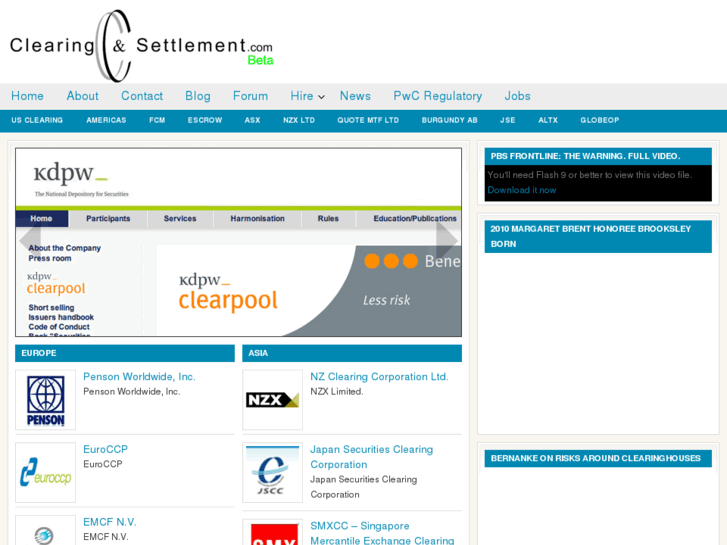
Task: Open the NZX logo thumbnail
Action: pos(273,400)
